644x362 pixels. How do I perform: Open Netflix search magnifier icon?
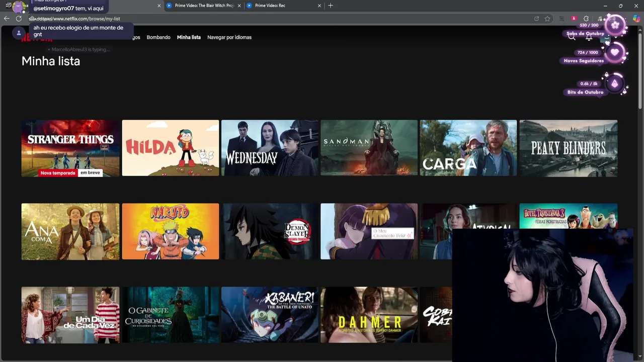(572, 37)
